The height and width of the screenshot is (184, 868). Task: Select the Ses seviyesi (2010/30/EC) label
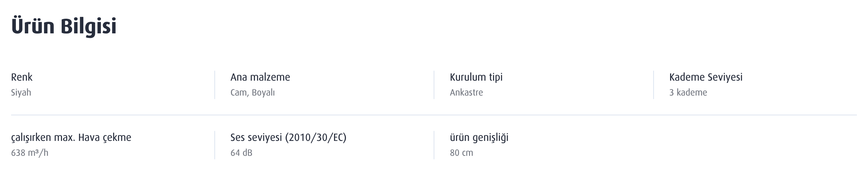[288, 138]
